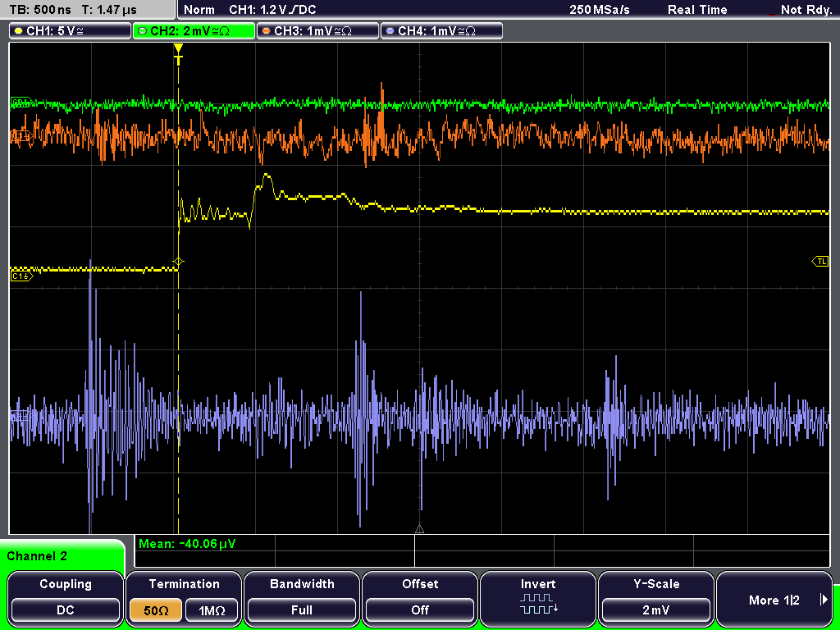The width and height of the screenshot is (840, 630).
Task: Click the trigger level diamond on cursor line
Action: (x=178, y=262)
